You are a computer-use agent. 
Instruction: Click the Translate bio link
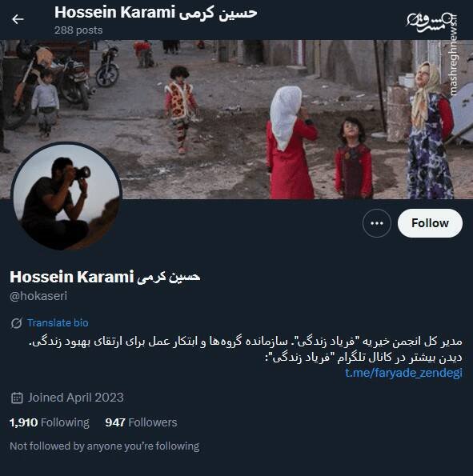58,322
